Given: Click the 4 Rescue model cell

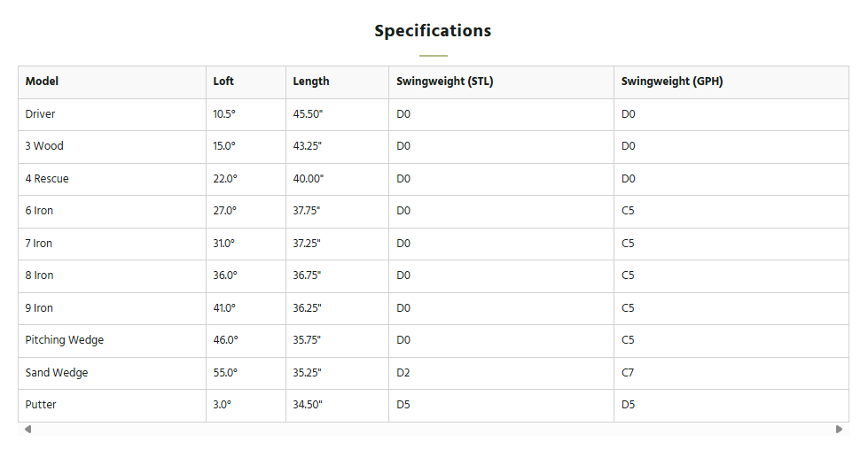Looking at the screenshot, I should [113, 179].
